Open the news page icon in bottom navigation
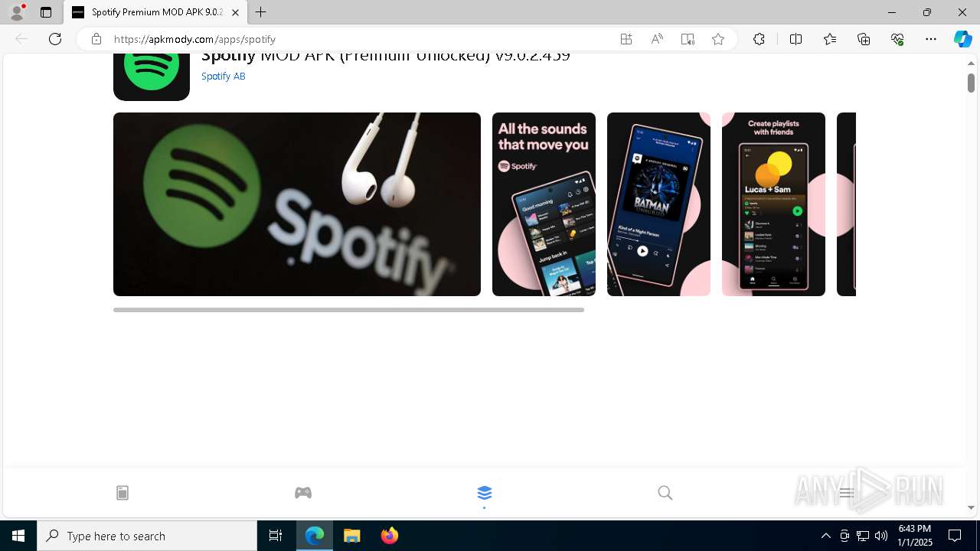Viewport: 980px width, 551px height. (x=122, y=493)
